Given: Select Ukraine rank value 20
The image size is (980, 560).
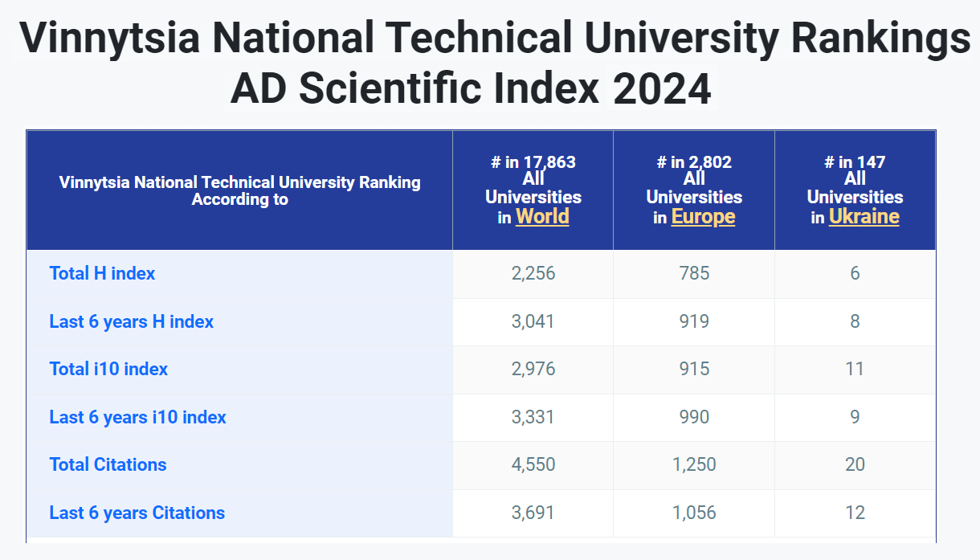Looking at the screenshot, I should (855, 464).
